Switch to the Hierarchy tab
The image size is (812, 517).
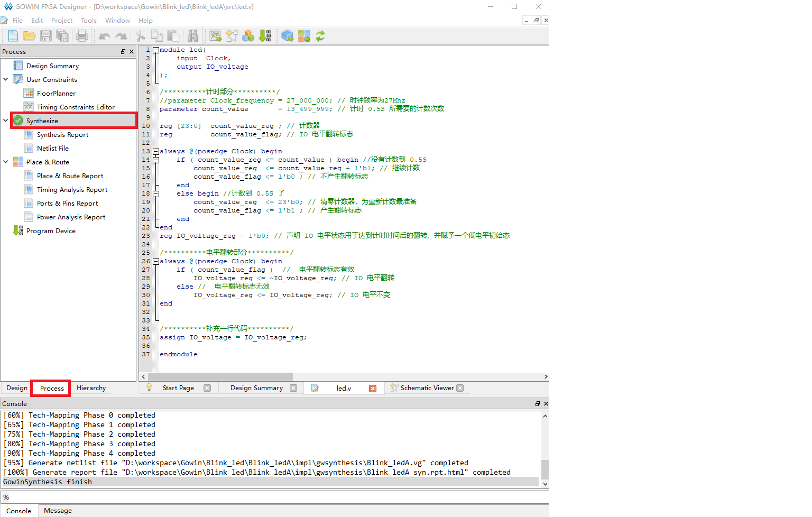pos(91,387)
